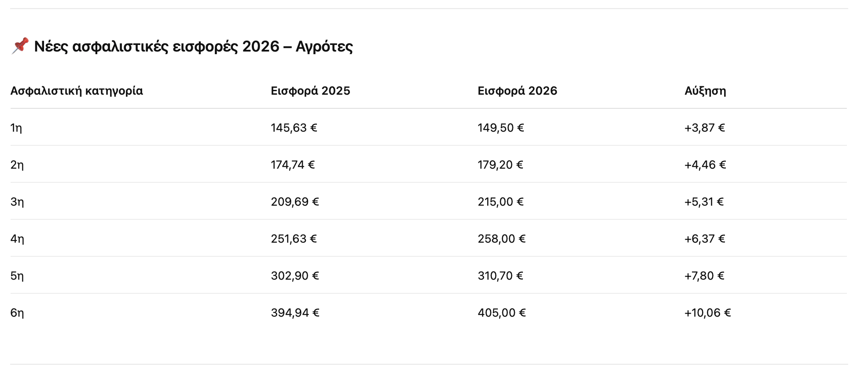The height and width of the screenshot is (377, 868).
Task: Click the "1η" category row label
Action: (x=16, y=128)
